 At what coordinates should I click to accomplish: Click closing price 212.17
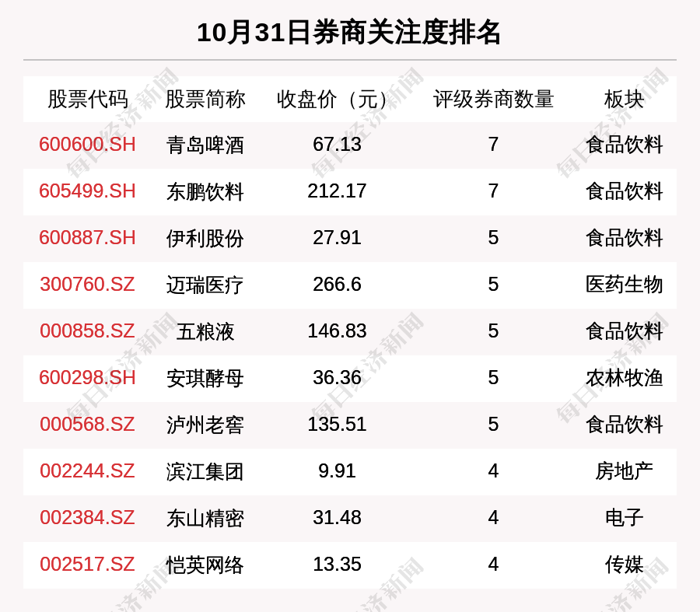pyautogui.click(x=337, y=191)
